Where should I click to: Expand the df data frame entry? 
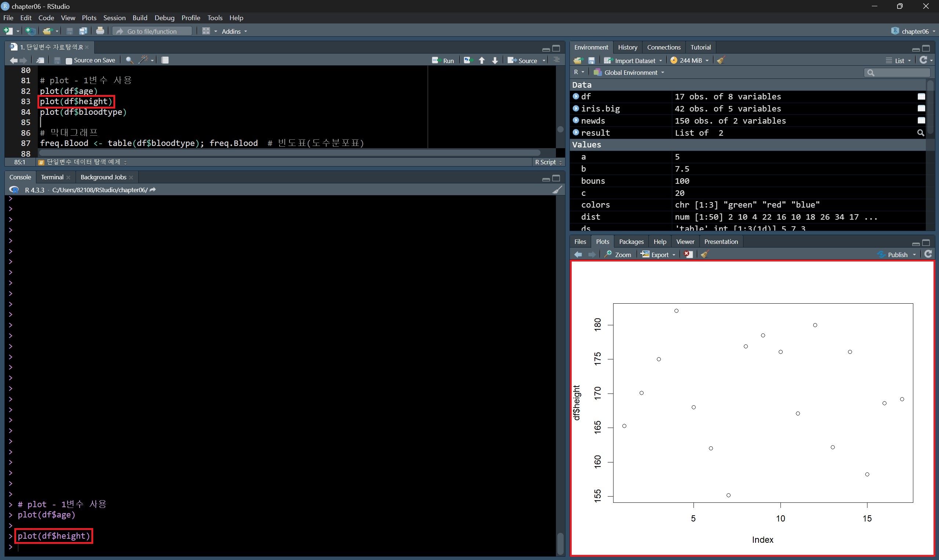(x=576, y=96)
